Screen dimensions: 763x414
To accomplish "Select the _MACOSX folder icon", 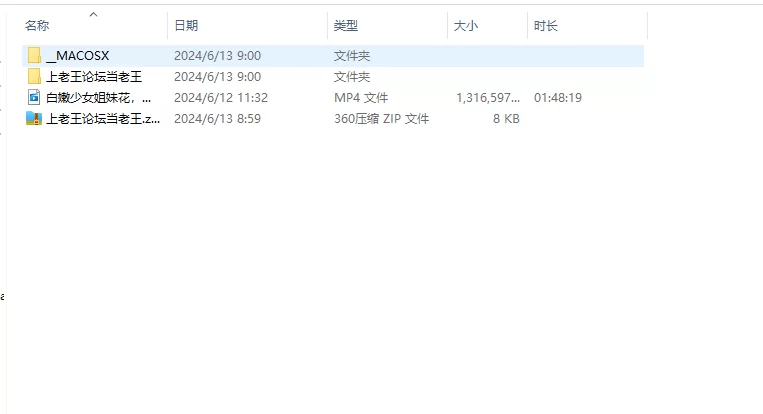I will (x=34, y=55).
